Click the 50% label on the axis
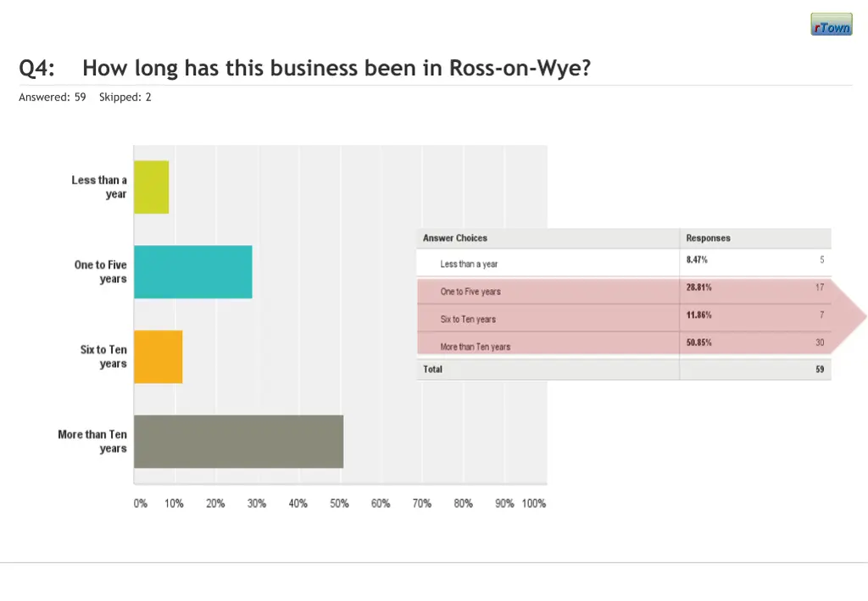Image resolution: width=868 pixels, height=601 pixels. (x=339, y=504)
